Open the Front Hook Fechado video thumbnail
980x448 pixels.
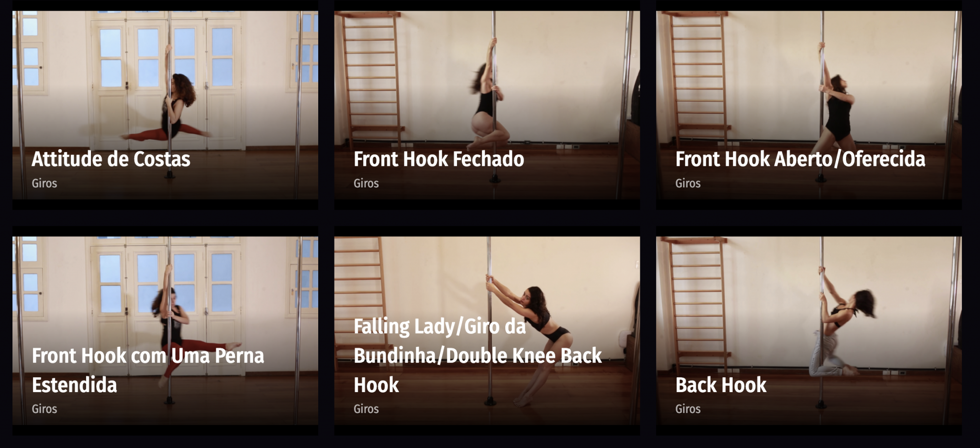pyautogui.click(x=487, y=105)
